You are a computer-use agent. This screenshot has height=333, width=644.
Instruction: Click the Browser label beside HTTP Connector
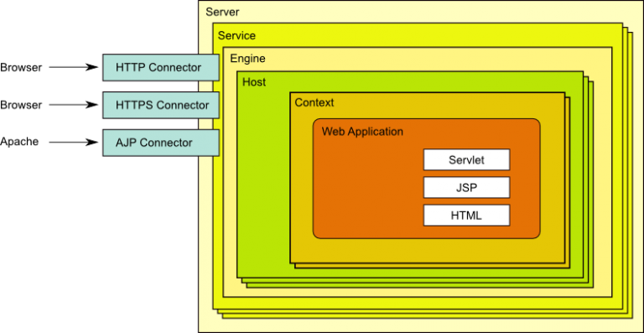[x=21, y=67]
